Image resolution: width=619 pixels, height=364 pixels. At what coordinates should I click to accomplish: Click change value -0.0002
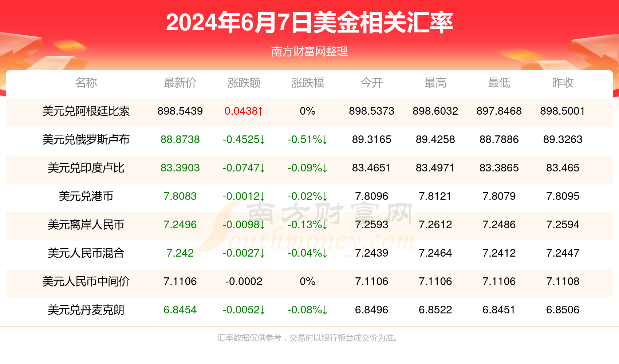tap(244, 281)
